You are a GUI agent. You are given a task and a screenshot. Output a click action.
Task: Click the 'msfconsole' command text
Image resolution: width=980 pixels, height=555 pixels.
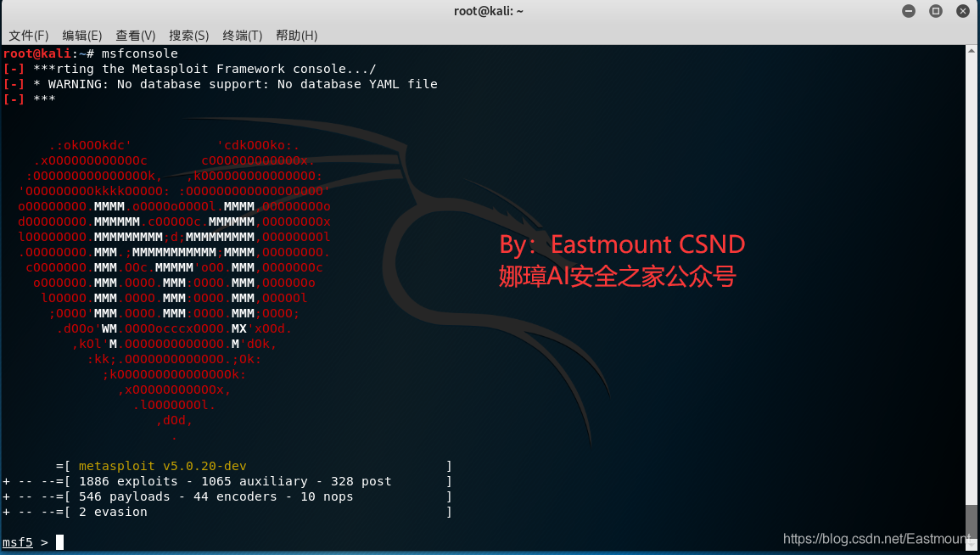pos(139,53)
